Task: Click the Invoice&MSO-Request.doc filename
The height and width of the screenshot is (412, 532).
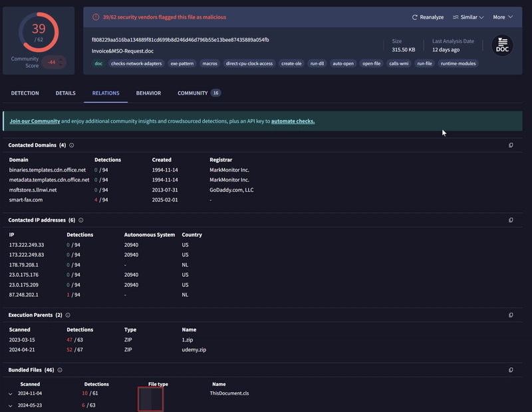Action: (x=122, y=51)
